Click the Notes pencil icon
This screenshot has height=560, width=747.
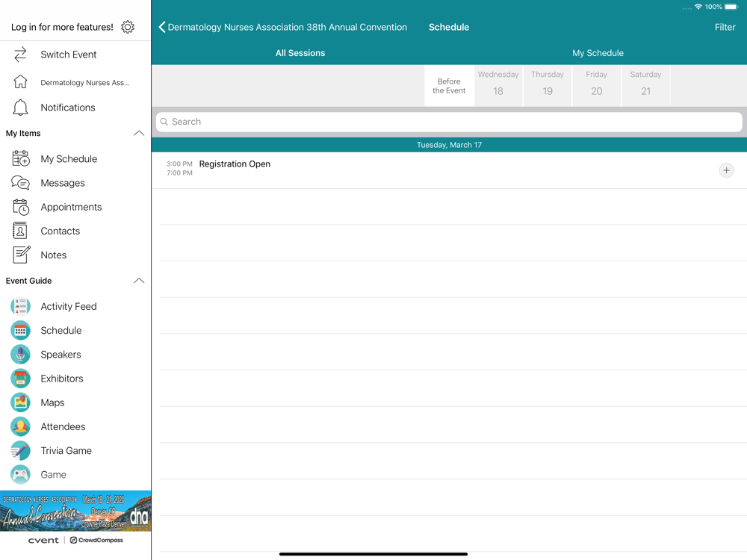pos(21,255)
